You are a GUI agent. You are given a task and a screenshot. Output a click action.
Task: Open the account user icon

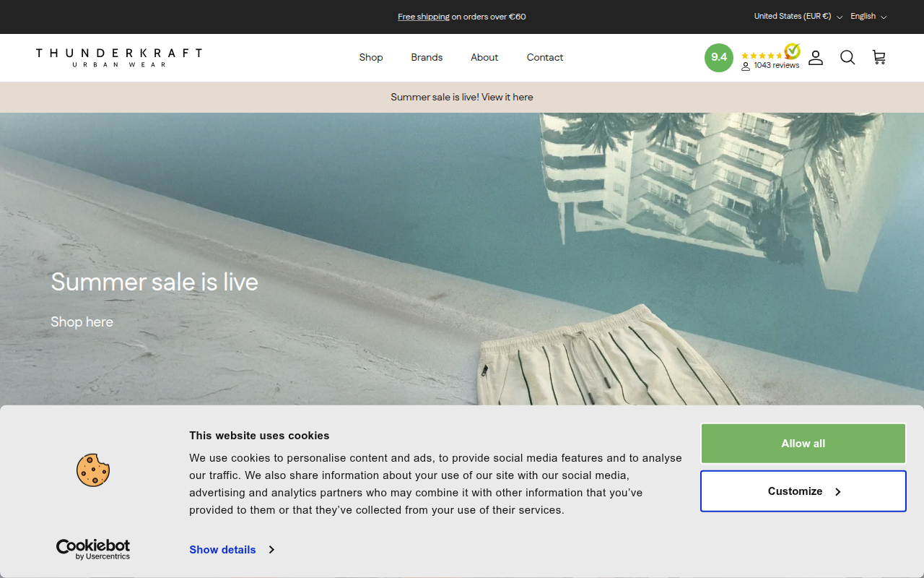[816, 58]
